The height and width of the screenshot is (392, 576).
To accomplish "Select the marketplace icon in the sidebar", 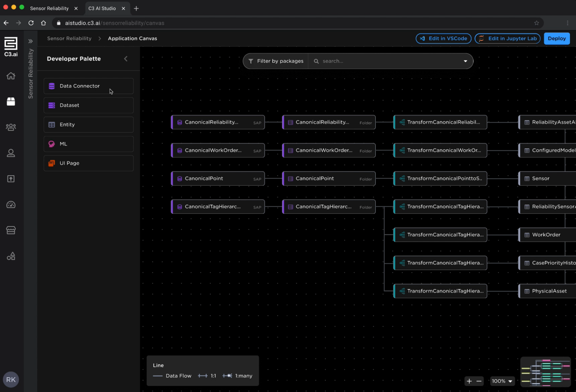I will coord(11,230).
